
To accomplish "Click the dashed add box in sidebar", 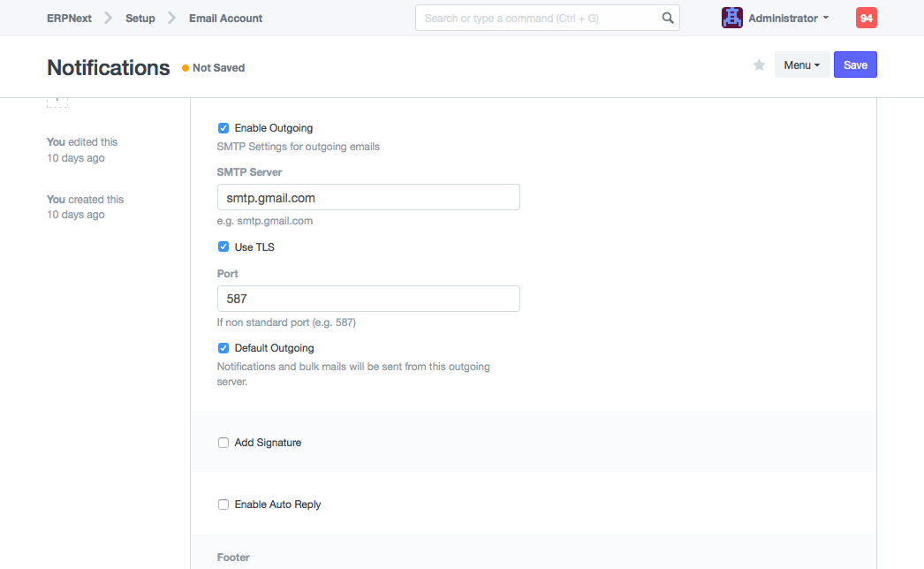I will pyautogui.click(x=57, y=102).
